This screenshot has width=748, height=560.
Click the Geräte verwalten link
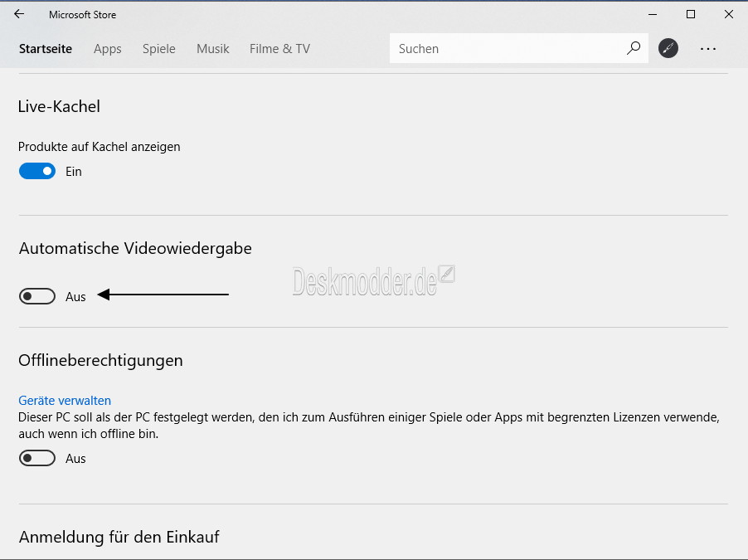point(65,401)
